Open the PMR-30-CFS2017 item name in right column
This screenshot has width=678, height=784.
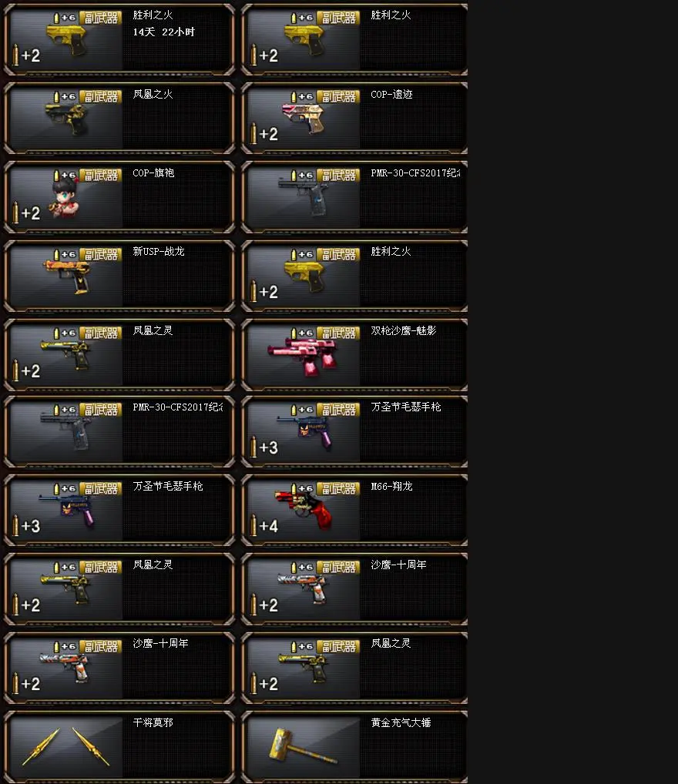pos(415,173)
